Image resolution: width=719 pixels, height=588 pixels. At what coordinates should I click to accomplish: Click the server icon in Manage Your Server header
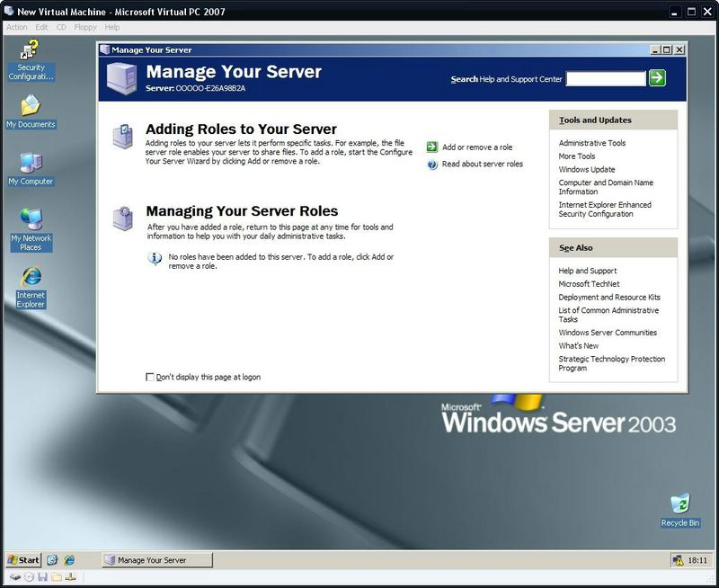point(121,78)
